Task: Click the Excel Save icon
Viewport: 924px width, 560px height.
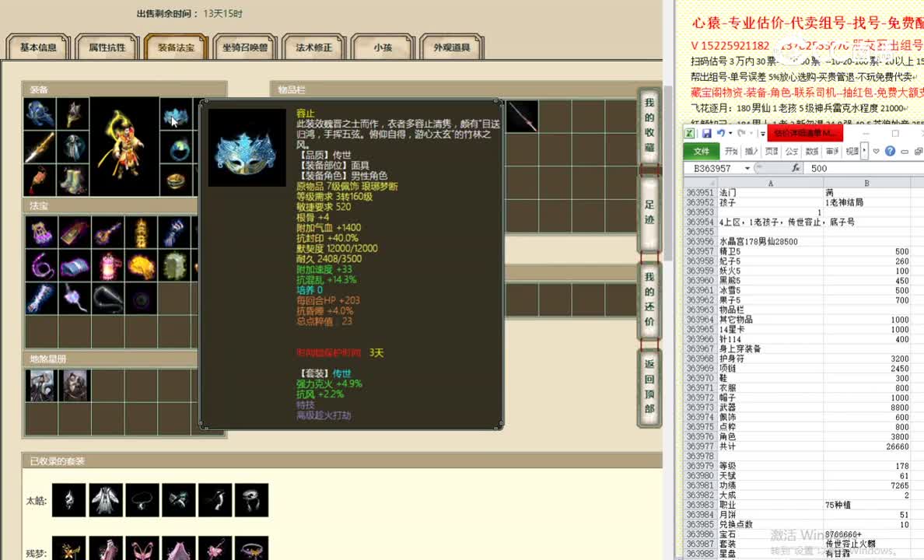Action: click(x=707, y=134)
